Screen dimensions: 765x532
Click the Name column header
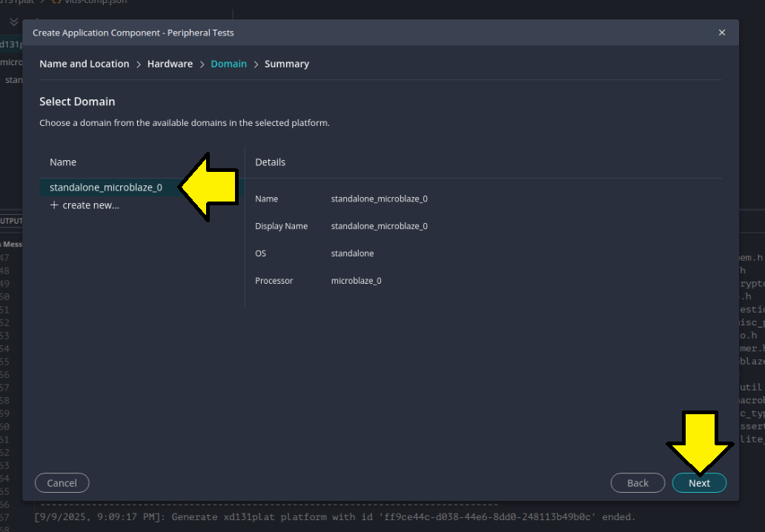63,162
